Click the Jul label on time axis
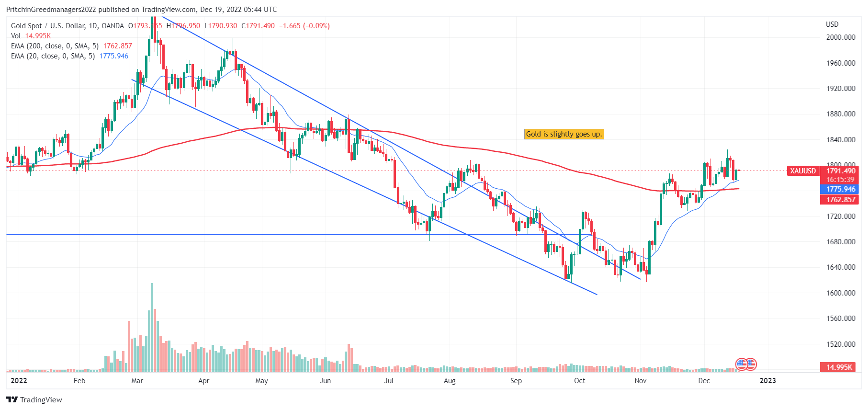The width and height of the screenshot is (868, 410). 389,381
